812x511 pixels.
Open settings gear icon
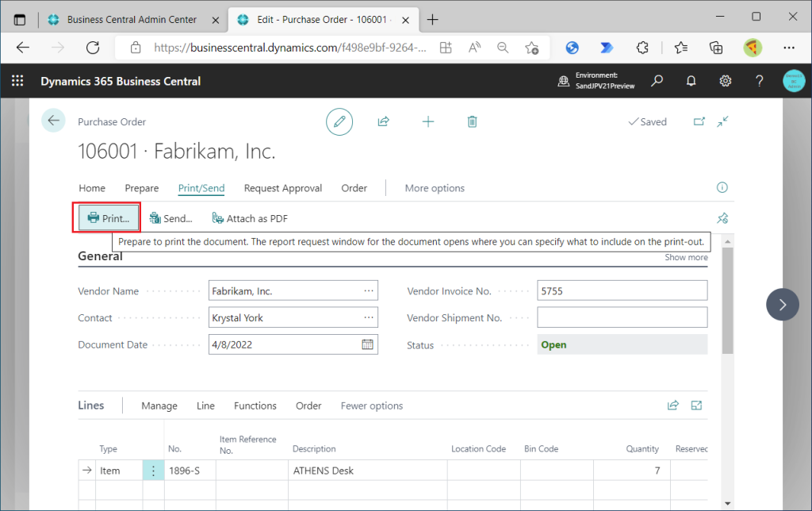pos(725,81)
